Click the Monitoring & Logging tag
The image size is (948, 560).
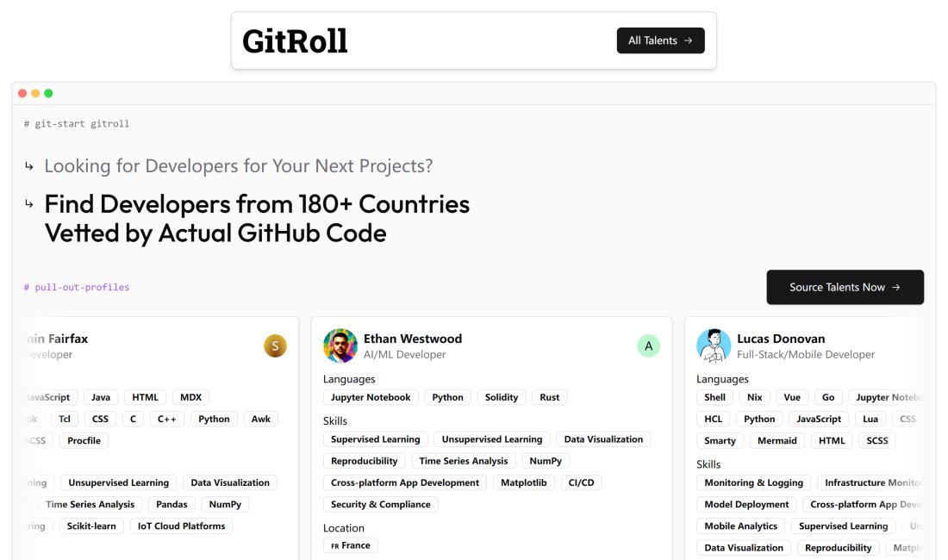click(x=754, y=482)
